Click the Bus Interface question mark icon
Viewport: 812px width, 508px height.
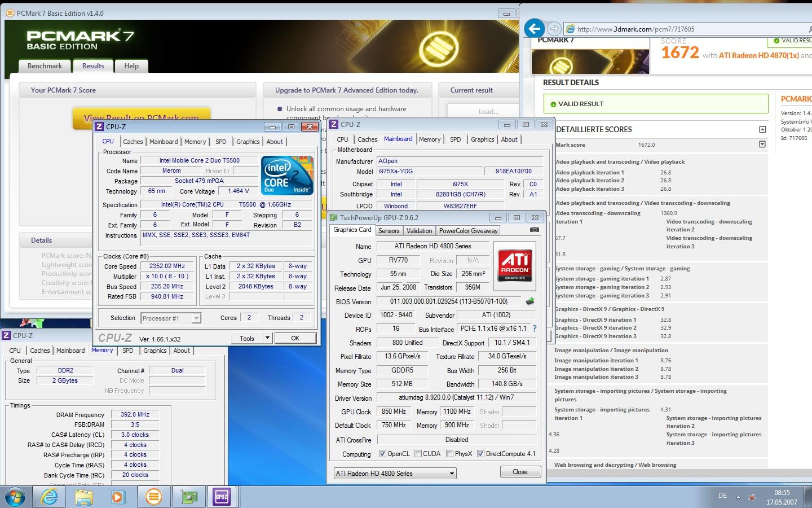coord(534,329)
